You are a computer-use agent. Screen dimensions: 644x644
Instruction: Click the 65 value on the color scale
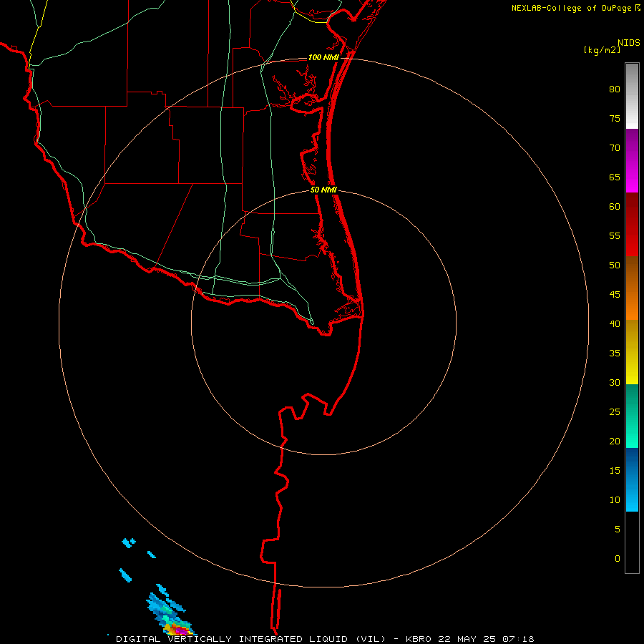click(x=615, y=177)
